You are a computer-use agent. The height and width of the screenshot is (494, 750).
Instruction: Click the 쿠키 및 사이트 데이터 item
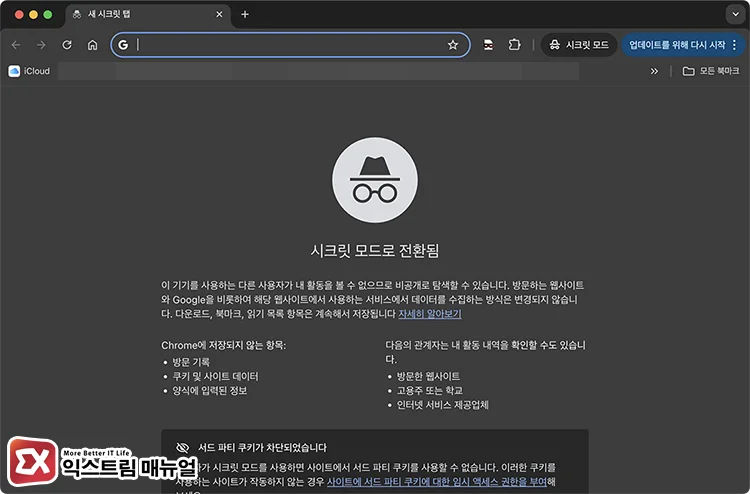click(215, 376)
